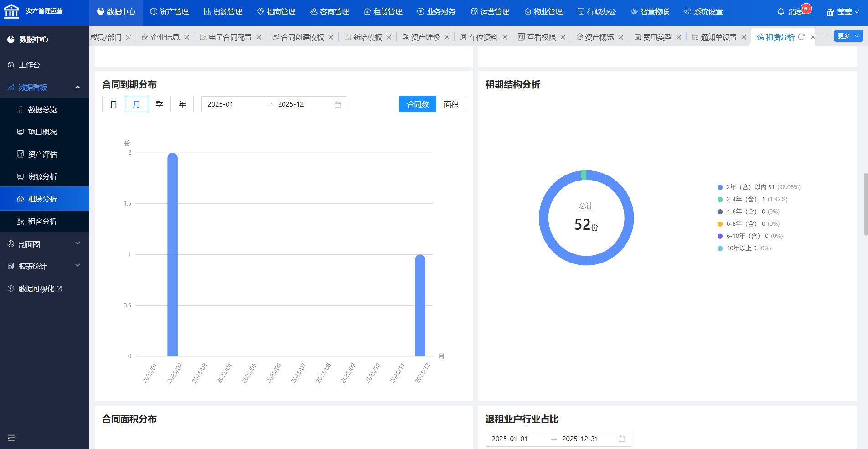Click the tab overflow ellipsis icon
Viewport: 868px width, 449px height.
824,36
